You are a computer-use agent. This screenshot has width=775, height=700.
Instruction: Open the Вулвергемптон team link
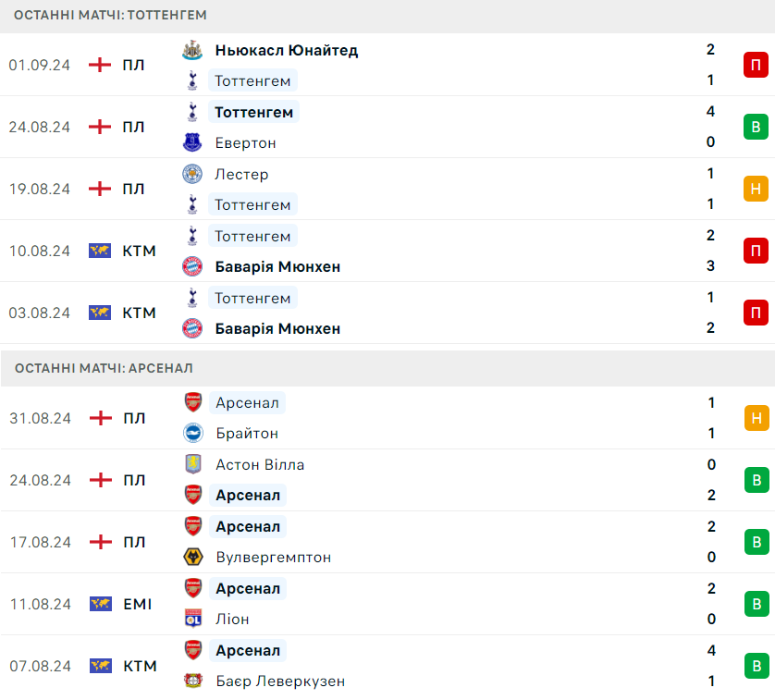[274, 557]
